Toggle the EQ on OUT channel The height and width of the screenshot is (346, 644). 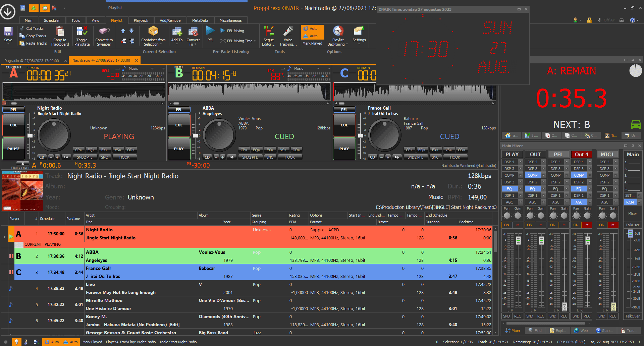tap(532, 189)
